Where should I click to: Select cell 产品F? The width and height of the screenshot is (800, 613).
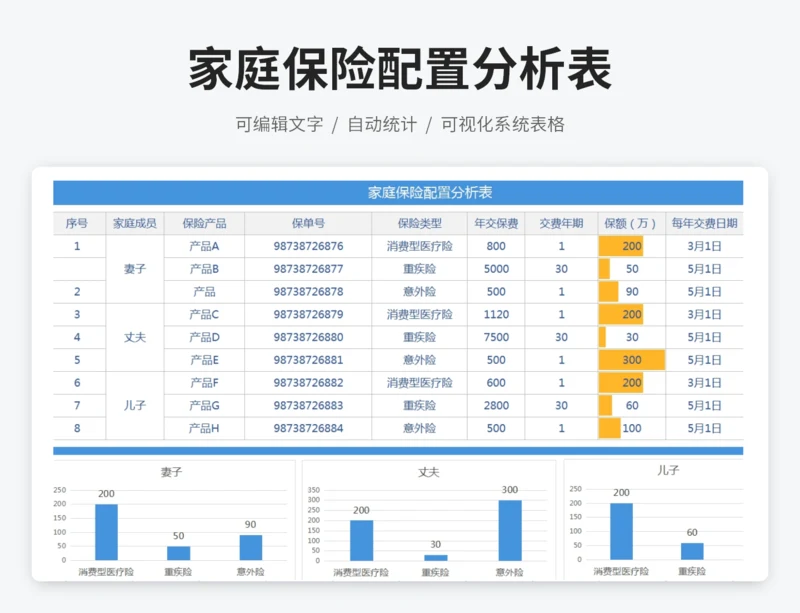(x=204, y=383)
